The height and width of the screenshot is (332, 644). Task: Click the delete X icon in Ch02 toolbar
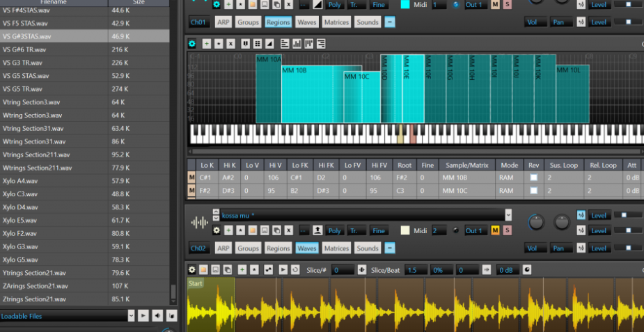[x=288, y=230]
